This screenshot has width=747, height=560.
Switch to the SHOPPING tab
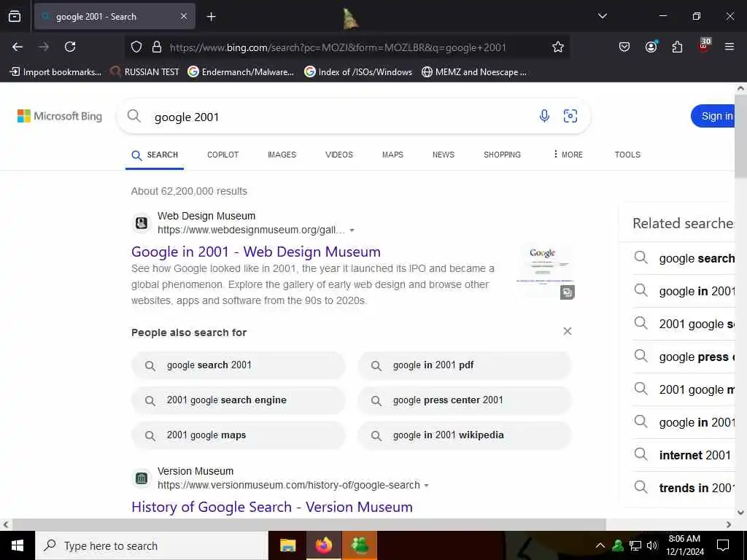[x=502, y=155]
